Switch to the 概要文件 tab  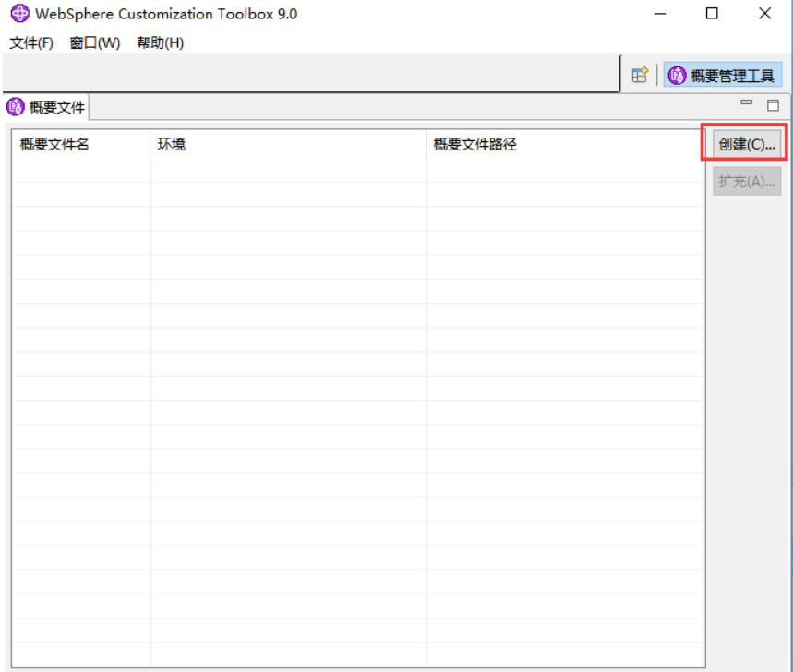coord(46,107)
